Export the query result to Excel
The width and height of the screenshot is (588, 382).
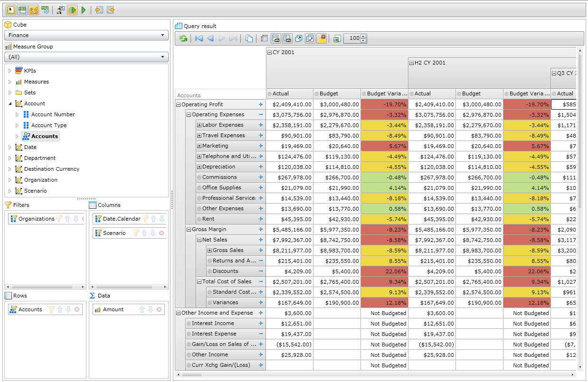coord(337,39)
